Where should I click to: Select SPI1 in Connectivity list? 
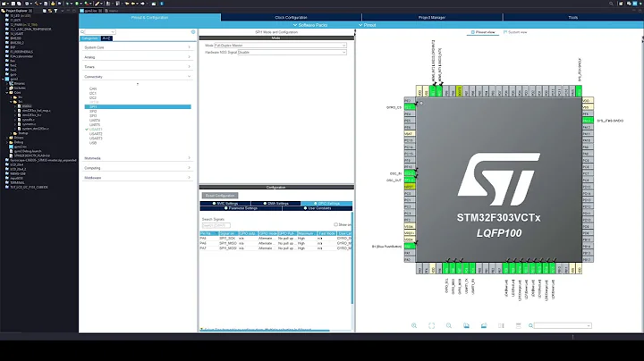(138, 106)
